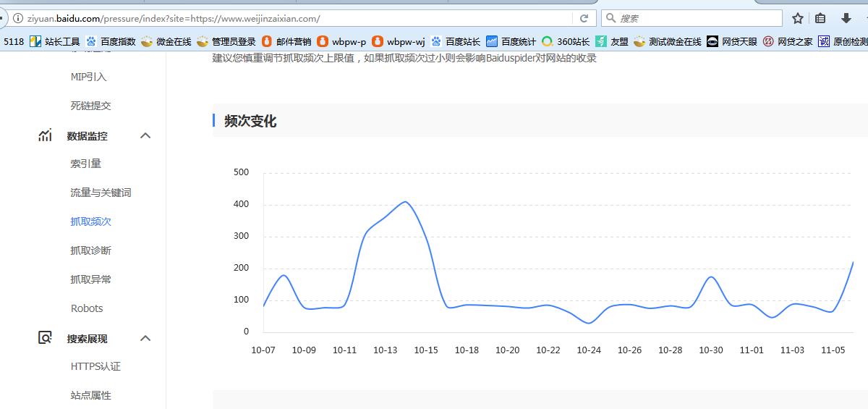Click the 搜索展现 search icon in sidebar
The width and height of the screenshot is (868, 409).
(x=45, y=338)
